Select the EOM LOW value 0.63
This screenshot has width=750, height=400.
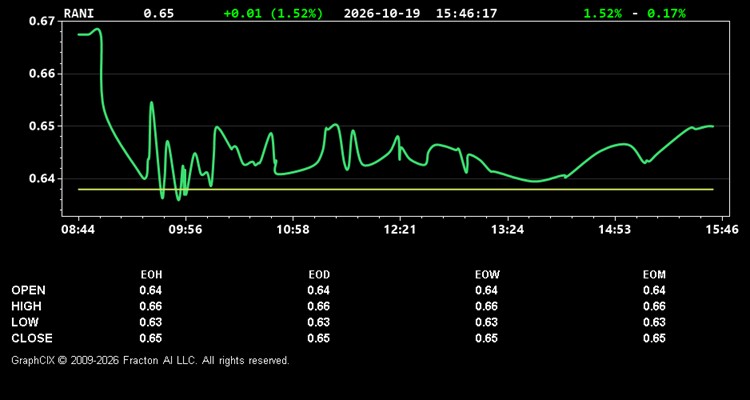[x=654, y=322]
